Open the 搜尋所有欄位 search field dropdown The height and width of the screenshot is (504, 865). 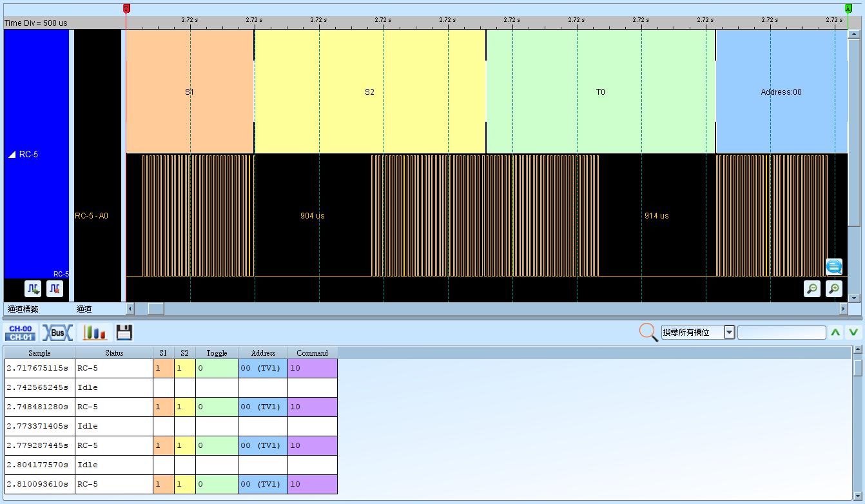click(x=730, y=333)
